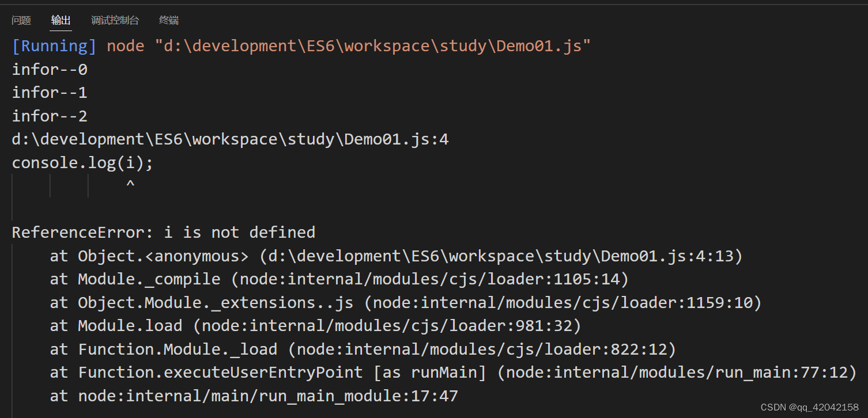Image resolution: width=868 pixels, height=418 pixels.
Task: Click the infor--0 output line
Action: [x=50, y=70]
